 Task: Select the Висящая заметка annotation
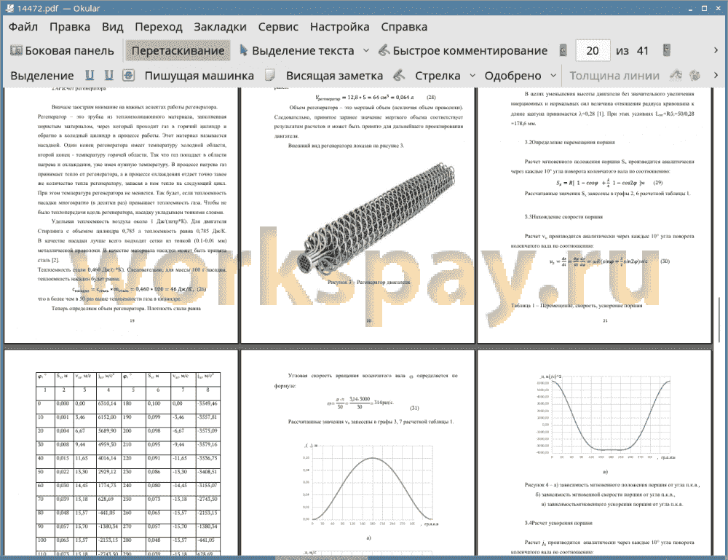334,76
